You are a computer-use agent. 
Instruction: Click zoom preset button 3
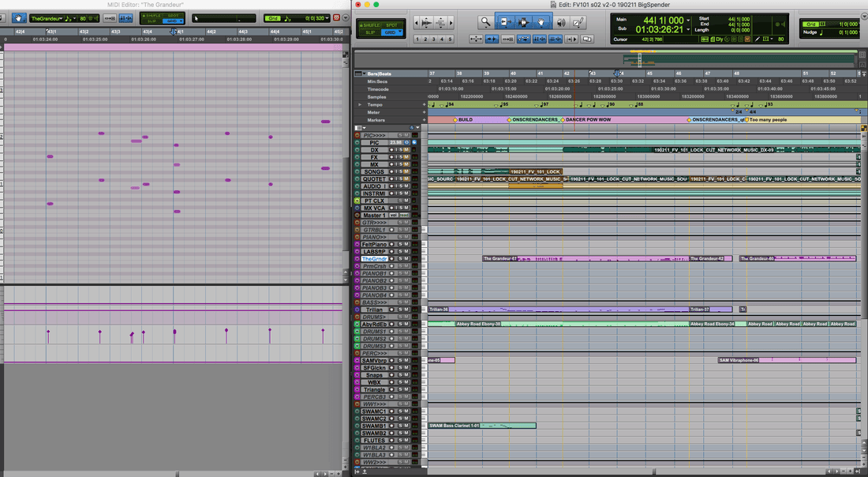[432, 39]
